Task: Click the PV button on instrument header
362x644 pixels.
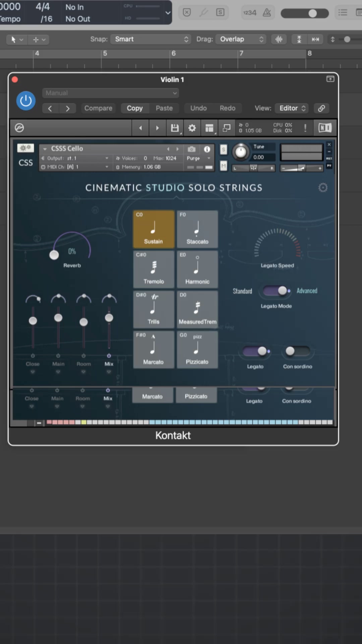Action: click(329, 165)
